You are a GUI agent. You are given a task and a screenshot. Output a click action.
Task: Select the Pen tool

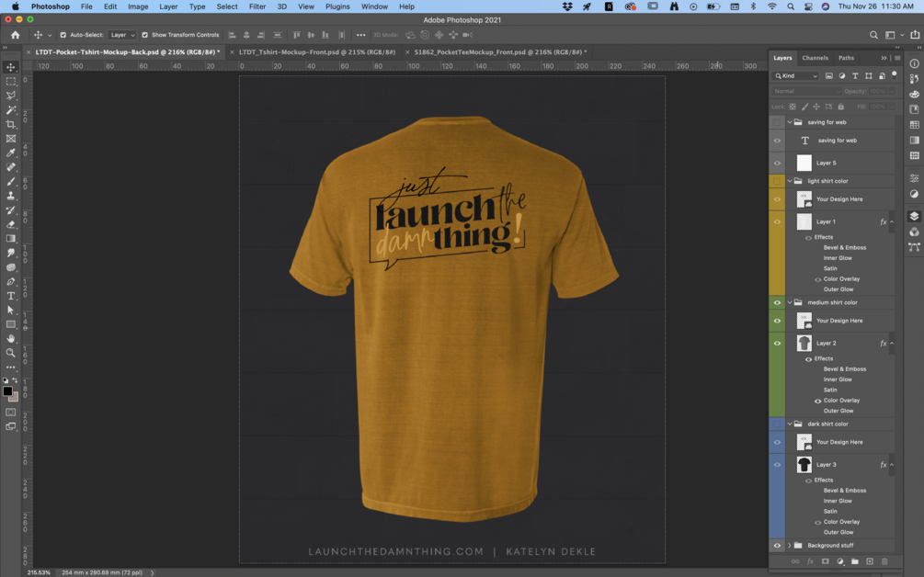click(11, 281)
